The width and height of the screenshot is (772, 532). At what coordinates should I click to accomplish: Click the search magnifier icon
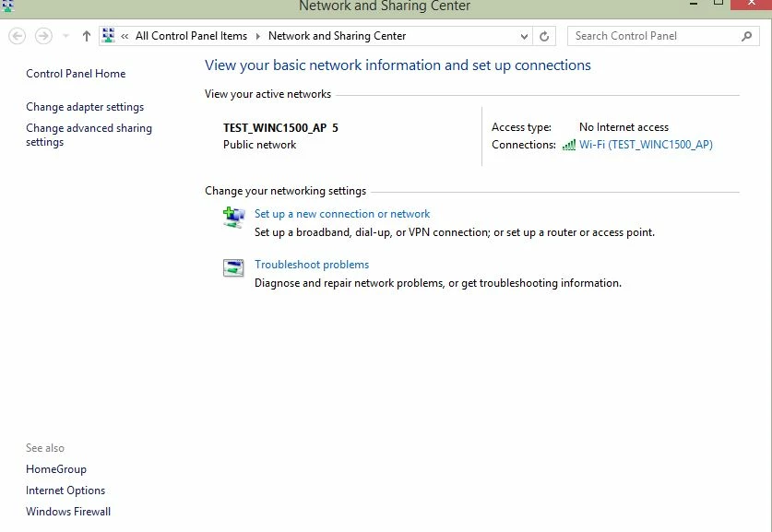746,36
